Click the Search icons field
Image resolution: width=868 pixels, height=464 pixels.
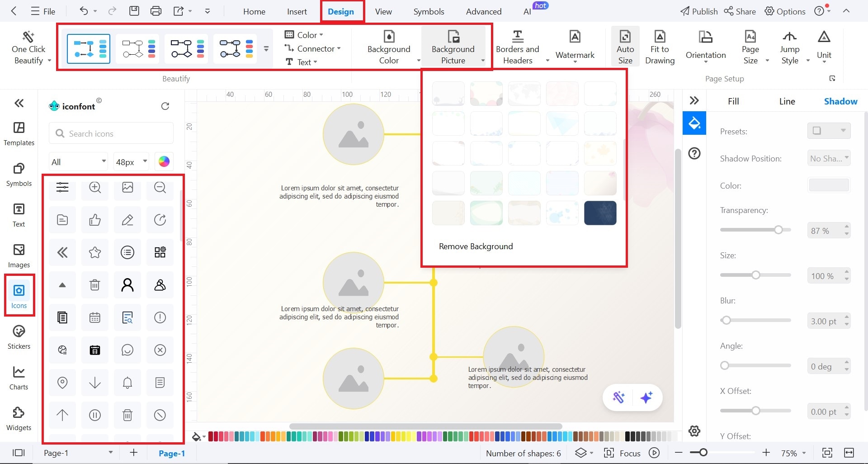tap(111, 133)
